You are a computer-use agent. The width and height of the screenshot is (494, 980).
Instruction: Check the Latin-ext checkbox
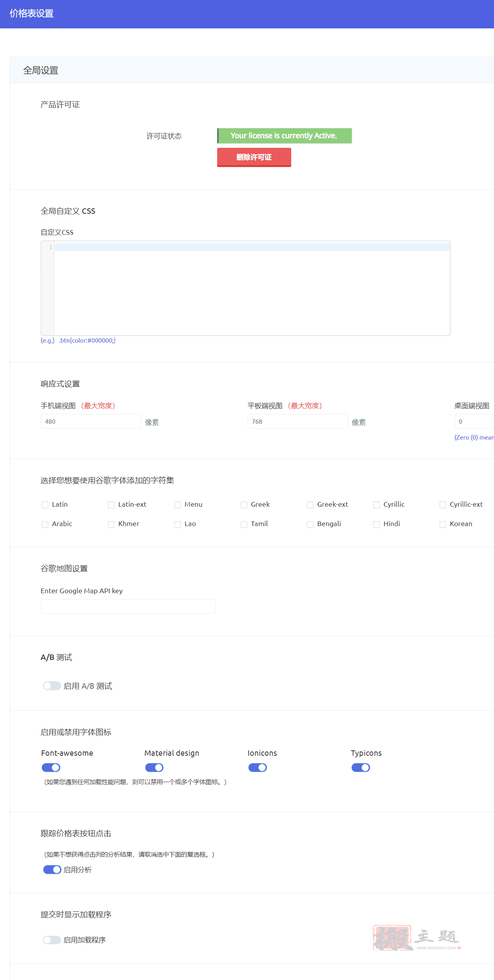pos(111,505)
